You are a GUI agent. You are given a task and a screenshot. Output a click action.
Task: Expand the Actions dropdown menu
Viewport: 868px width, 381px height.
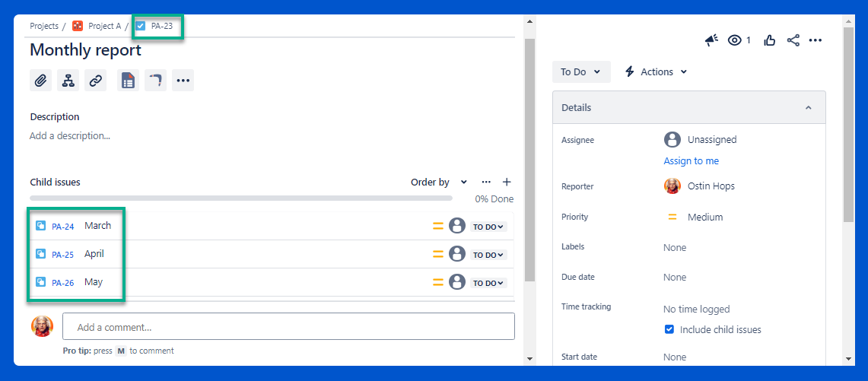pos(656,72)
